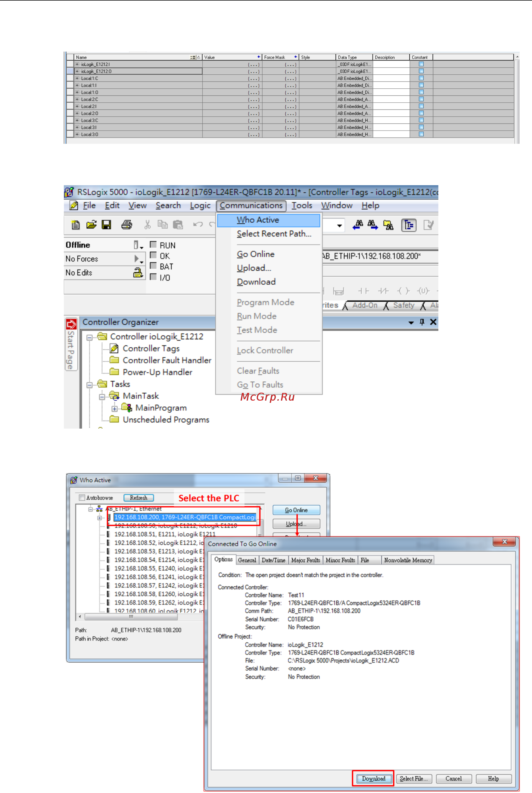This screenshot has height=793, width=532.
Task: Open the File menu
Action: coord(89,206)
